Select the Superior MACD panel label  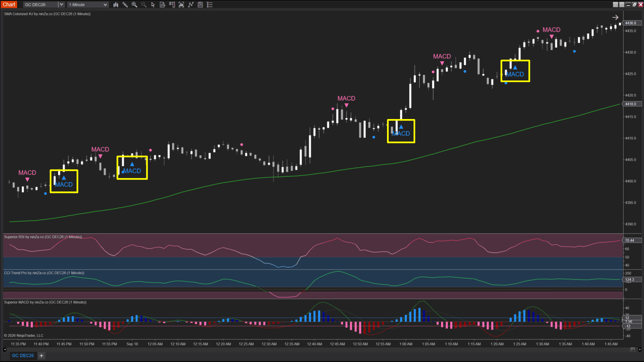pos(45,302)
